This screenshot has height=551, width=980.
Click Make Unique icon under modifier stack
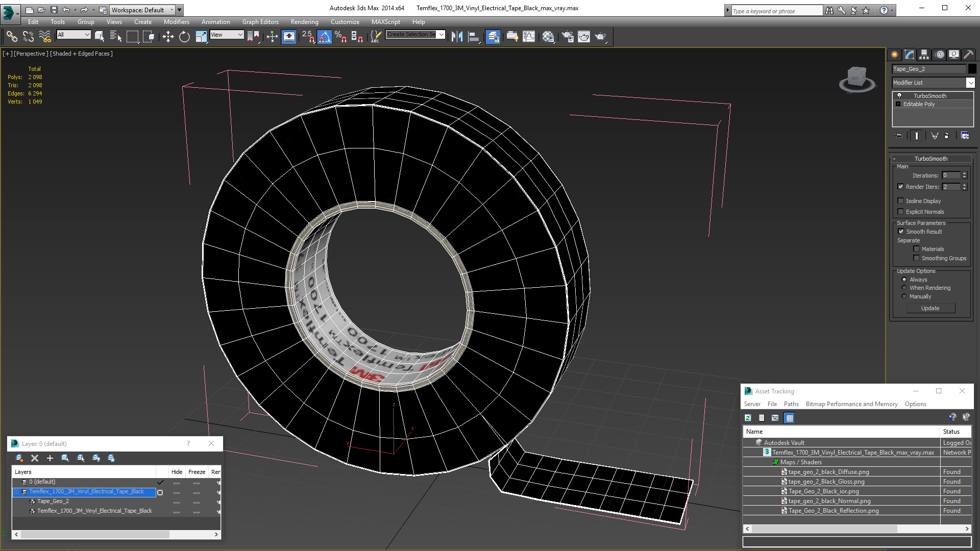[935, 136]
